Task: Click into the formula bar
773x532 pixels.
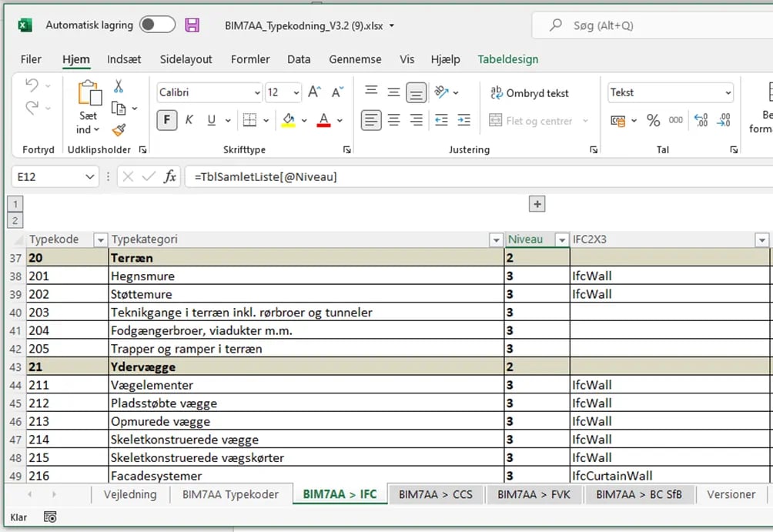Action: [x=478, y=176]
